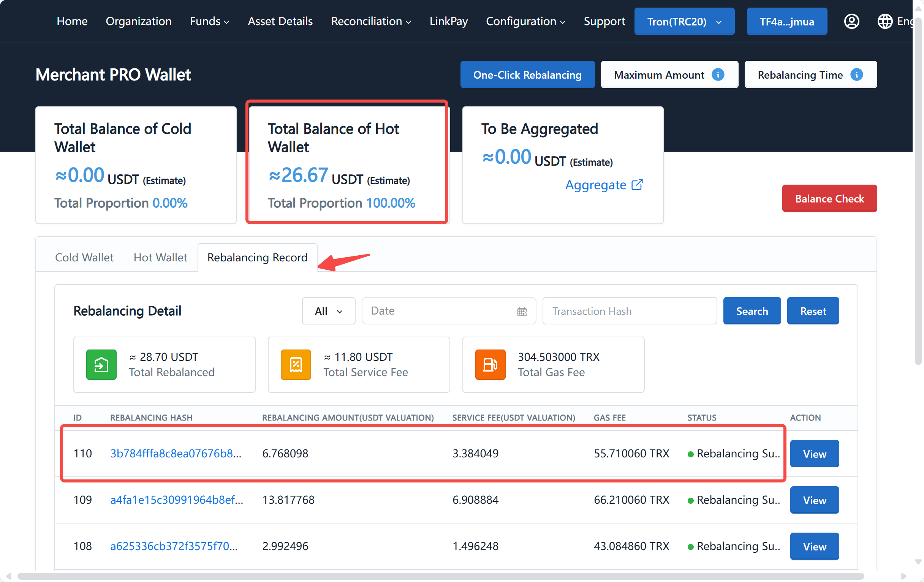This screenshot has height=582, width=924.
Task: Click the status of record 109
Action: click(x=734, y=500)
